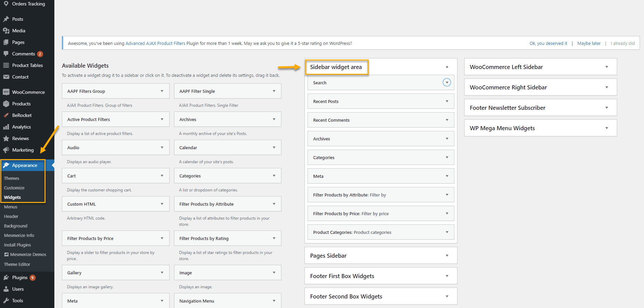Screen dimensions: 644x308
Task: Expand the WooCommerce Right Sidebar panel
Action: [607, 87]
